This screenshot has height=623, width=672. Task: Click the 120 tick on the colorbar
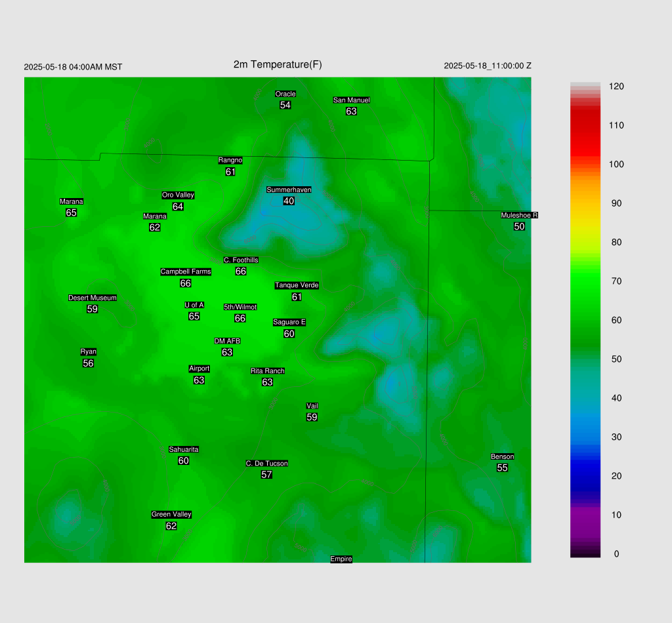coord(616,87)
